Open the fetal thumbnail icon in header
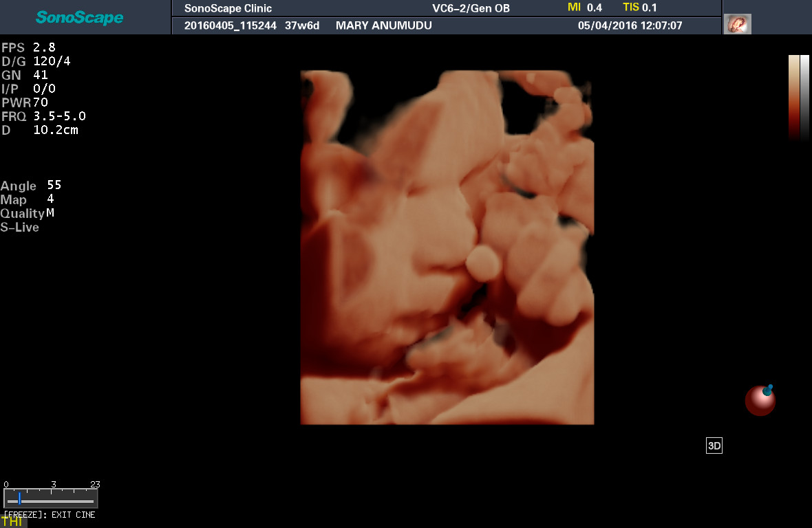Image resolution: width=812 pixels, height=528 pixels. (737, 24)
